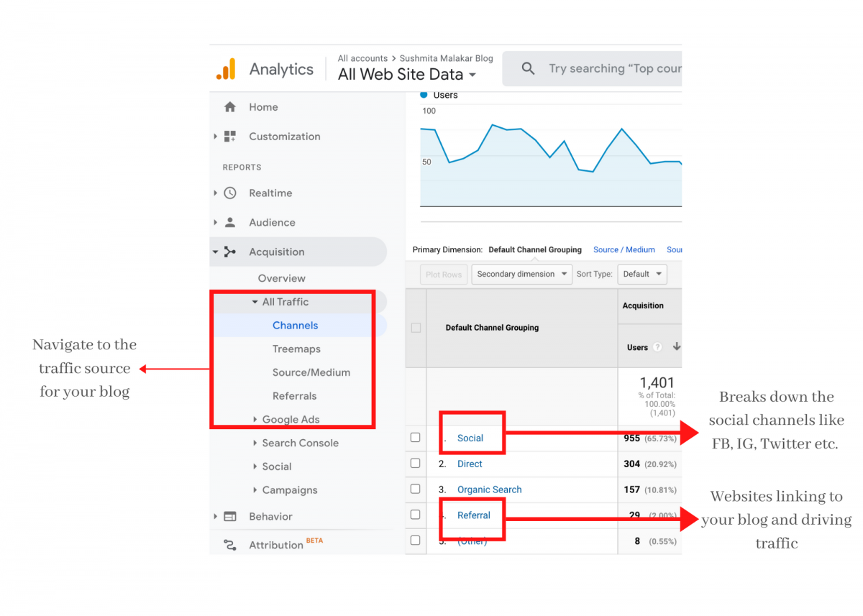Image resolution: width=863 pixels, height=616 pixels.
Task: Click the Google Analytics logo icon
Action: 226,69
